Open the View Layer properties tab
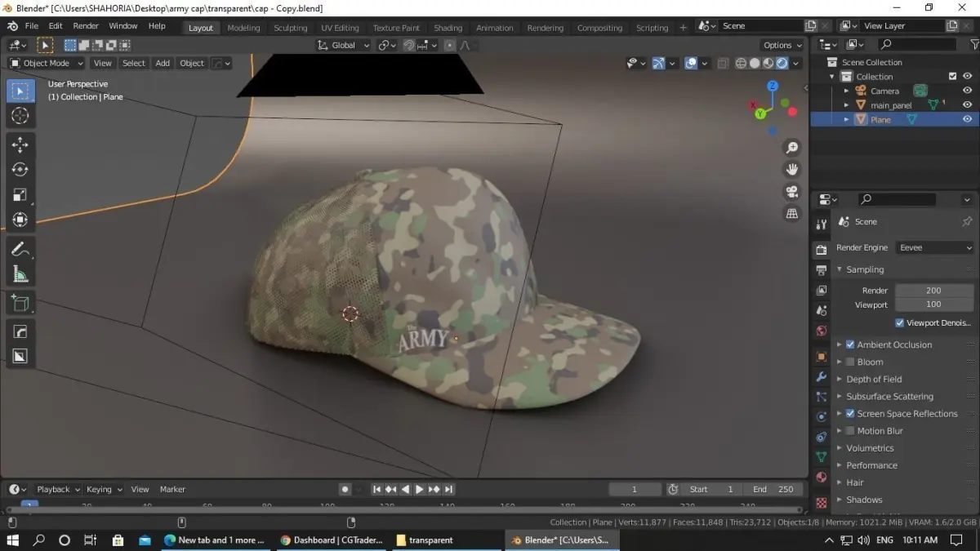Screen dimensions: 980x551 coord(822,290)
